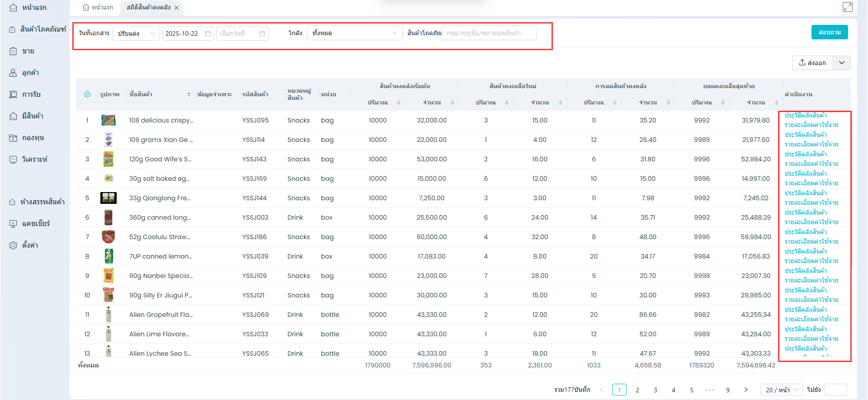
Task: Click the ส่งออก export button
Action: (x=812, y=63)
